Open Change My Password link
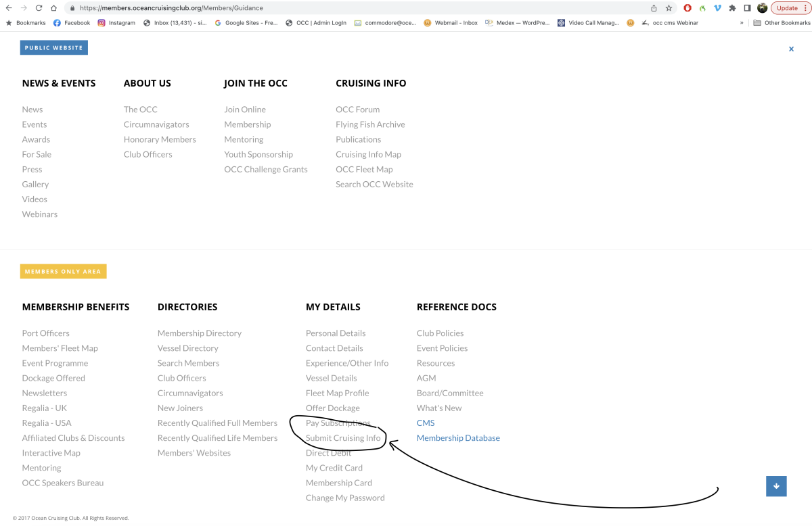Image resolution: width=812 pixels, height=526 pixels. 345,498
